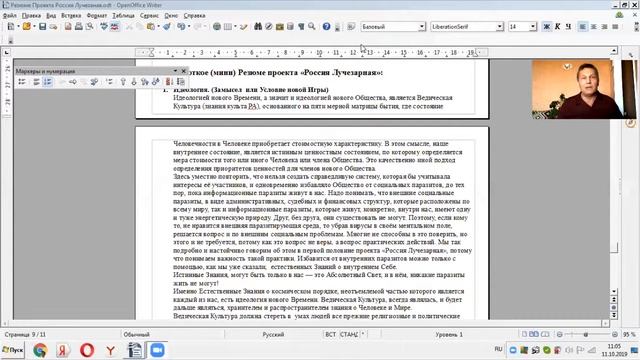Click the 95% zoom percentage
This screenshot has height=360, width=640.
pyautogui.click(x=629, y=334)
